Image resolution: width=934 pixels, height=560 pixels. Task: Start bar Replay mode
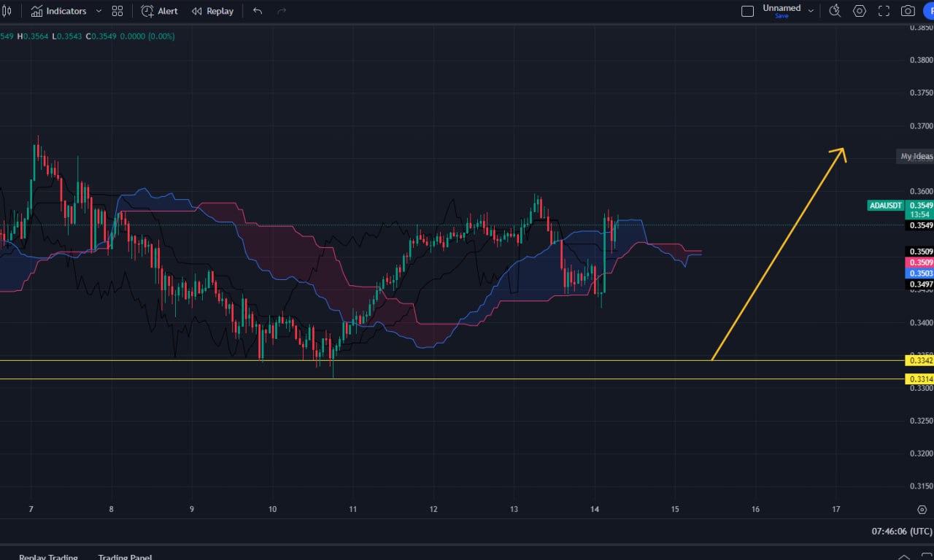point(212,11)
